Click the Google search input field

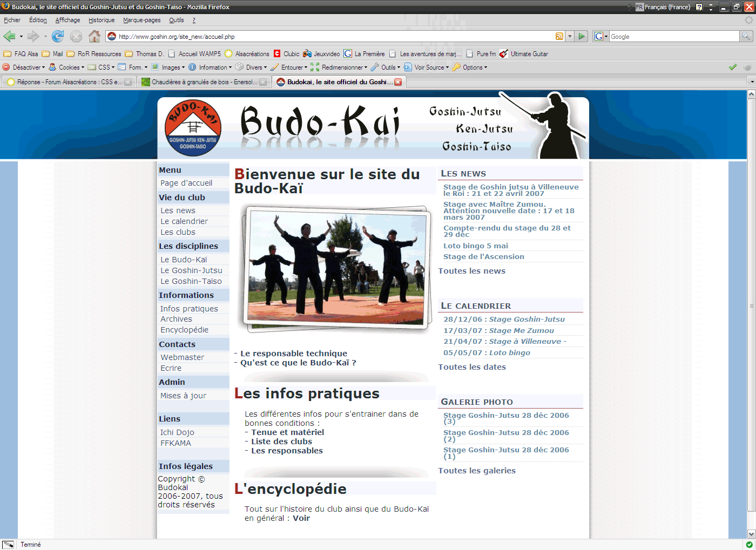click(x=673, y=36)
